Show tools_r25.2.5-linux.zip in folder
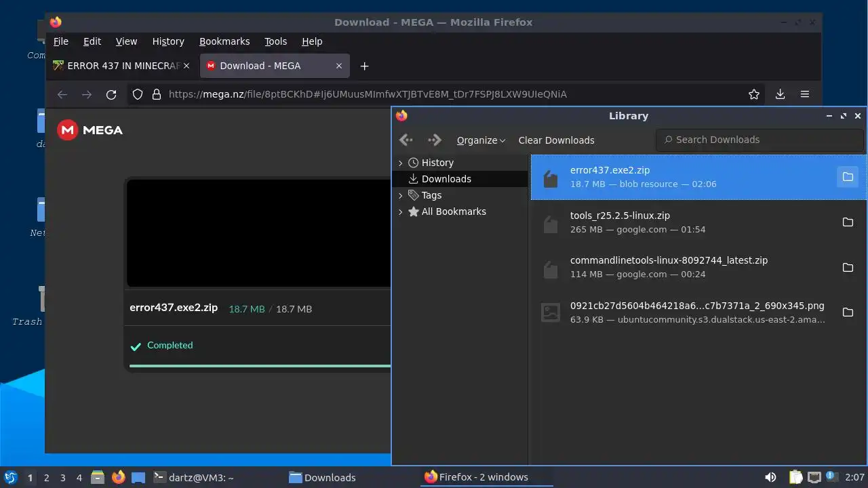Screen dimensions: 868x488 (x=848, y=222)
